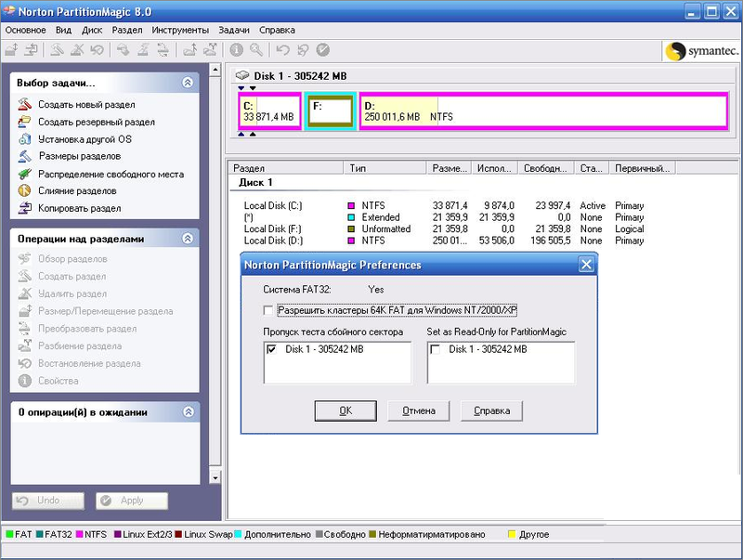Image resolution: width=743 pixels, height=560 pixels.
Task: Click the 'Создать новый раздел' task icon
Action: click(25, 105)
